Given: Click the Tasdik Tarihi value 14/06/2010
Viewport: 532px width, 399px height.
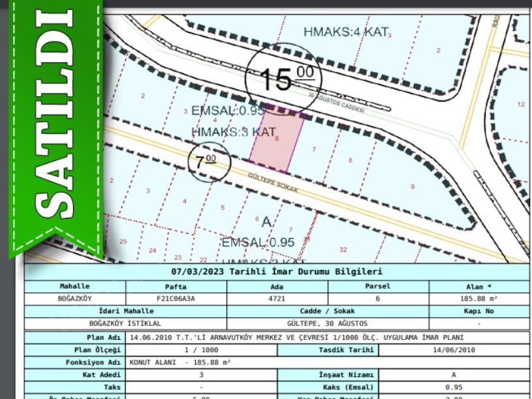Looking at the screenshot, I should coord(454,350).
